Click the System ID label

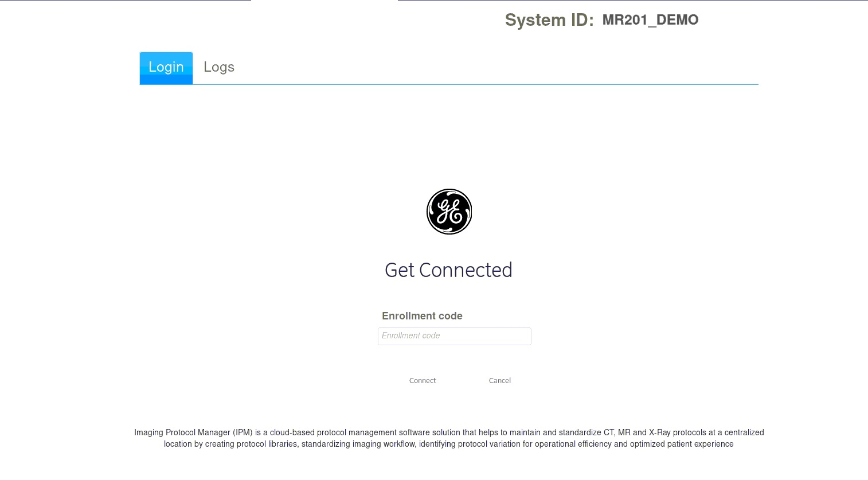[549, 20]
